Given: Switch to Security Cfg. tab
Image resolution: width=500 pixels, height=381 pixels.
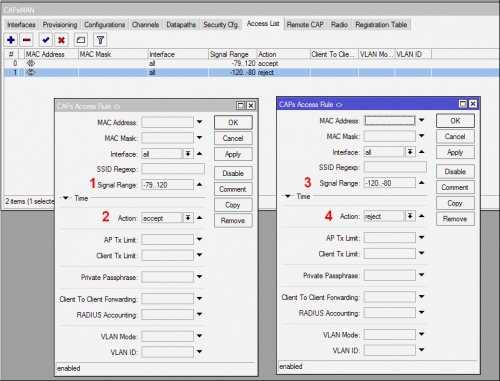Looking at the screenshot, I should 221,25.
